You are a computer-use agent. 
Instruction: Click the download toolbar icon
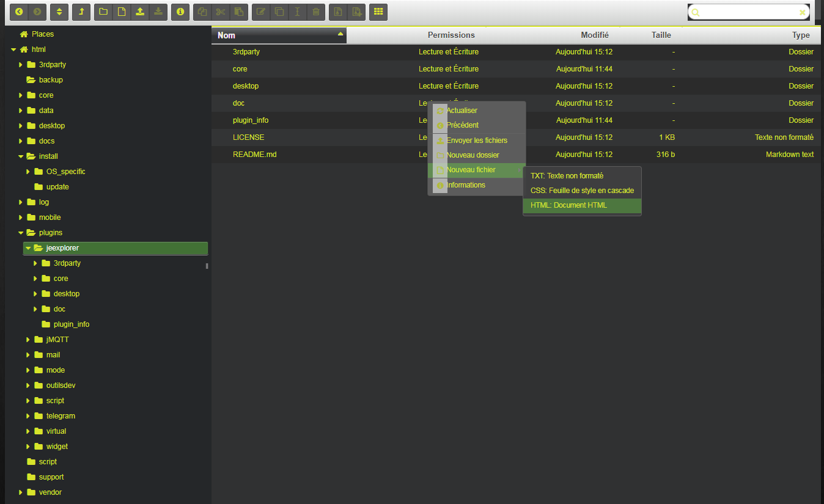158,12
